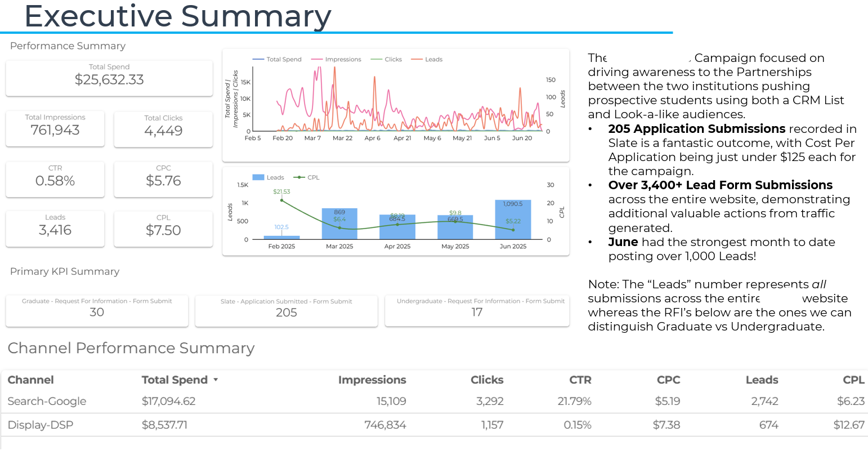Click the $5.19 CPC cell

[668, 401]
